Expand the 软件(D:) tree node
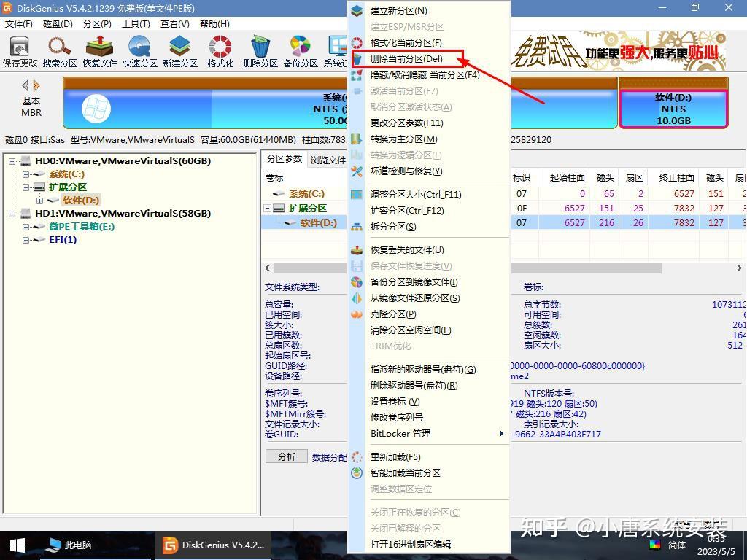 coord(39,201)
